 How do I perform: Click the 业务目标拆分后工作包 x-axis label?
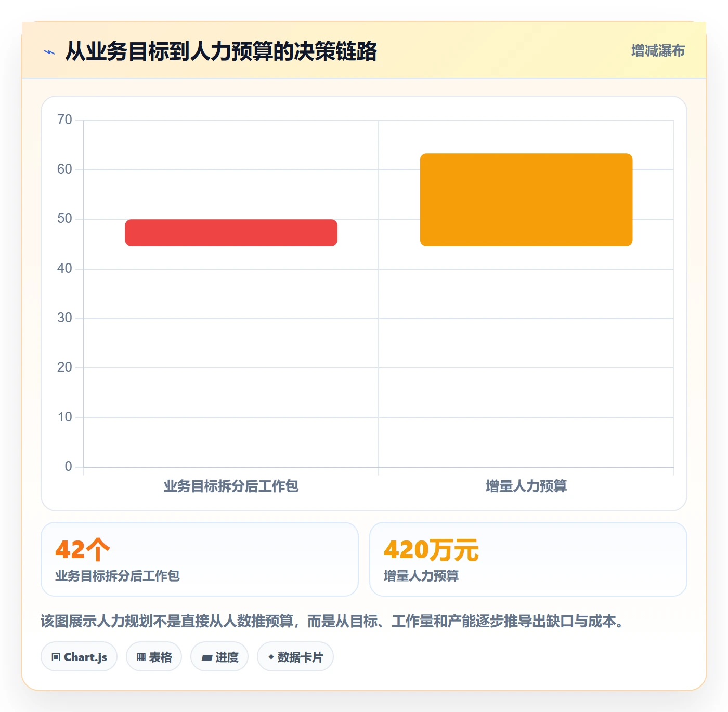tap(231, 486)
